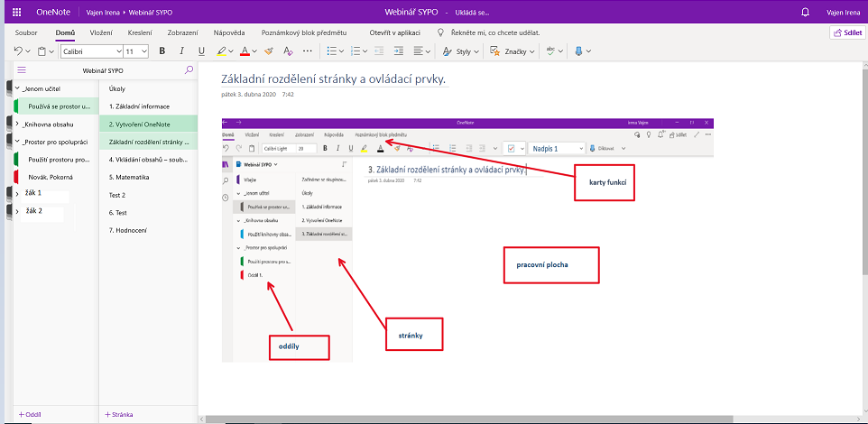Click the paragraph alignment icon

point(419,51)
